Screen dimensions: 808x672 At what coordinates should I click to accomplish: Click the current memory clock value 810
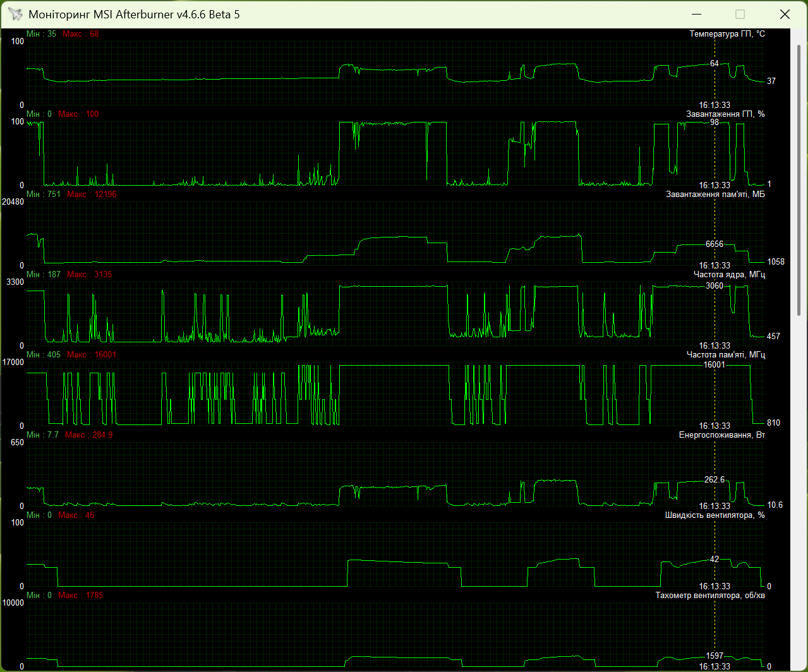(773, 423)
